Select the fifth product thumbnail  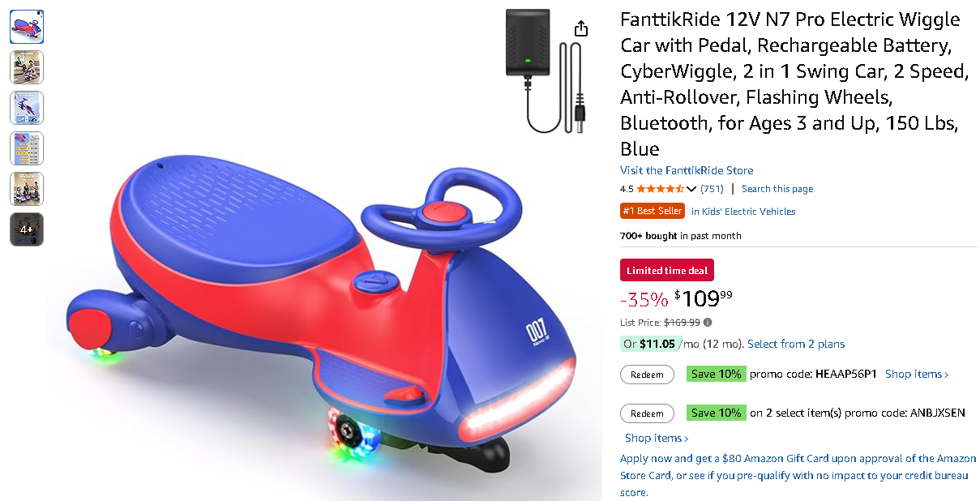(27, 189)
